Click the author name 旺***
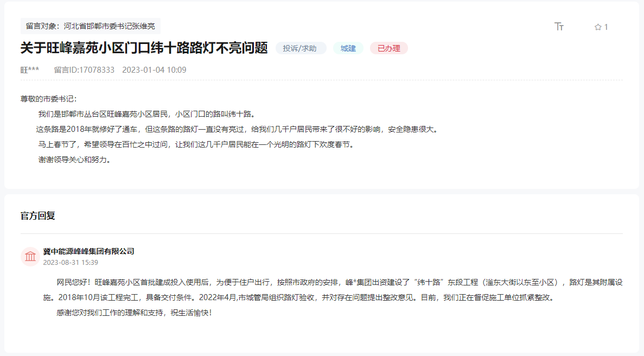 pos(30,70)
